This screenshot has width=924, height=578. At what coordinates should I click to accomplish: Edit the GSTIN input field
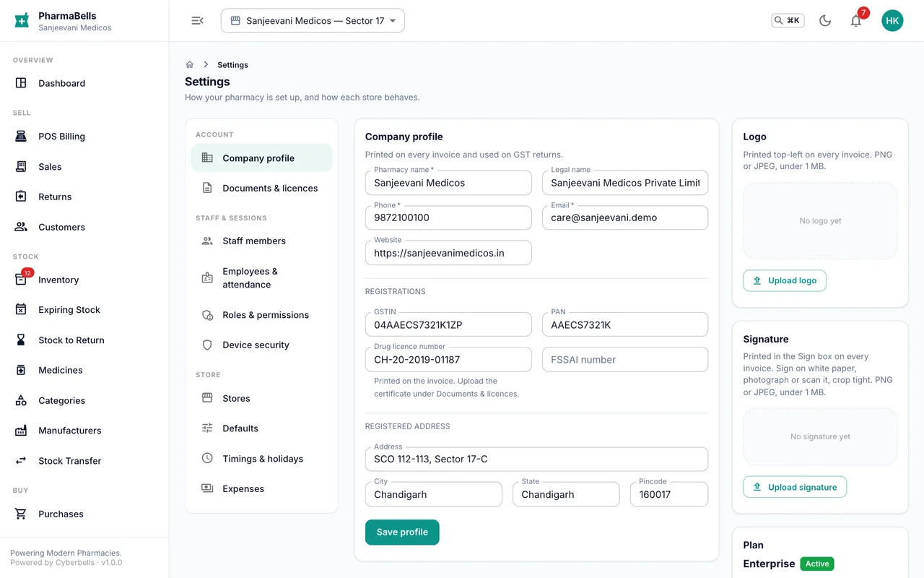click(448, 324)
